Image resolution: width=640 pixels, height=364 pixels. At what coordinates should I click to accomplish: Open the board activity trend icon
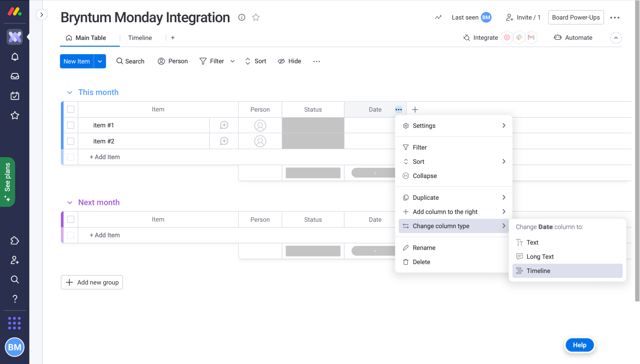(x=438, y=17)
